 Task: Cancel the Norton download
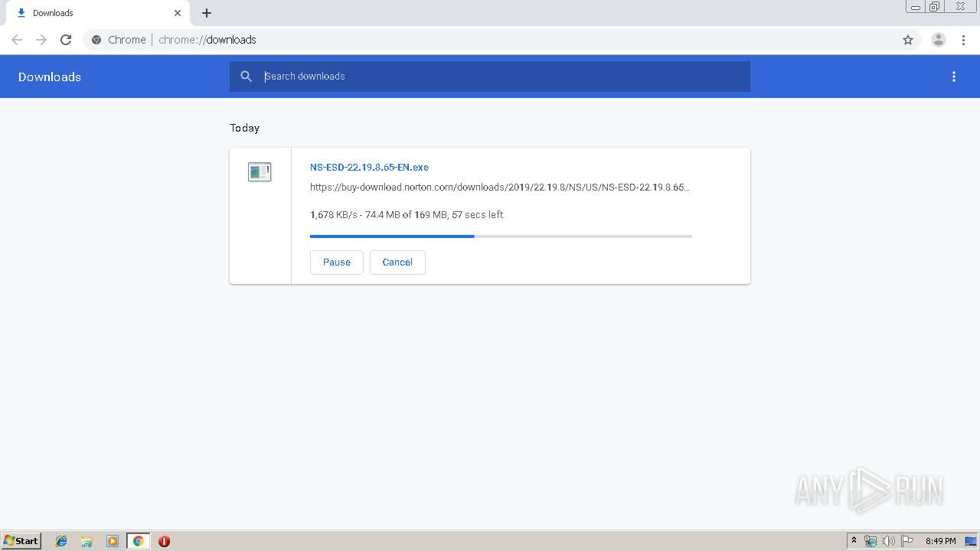(x=397, y=262)
